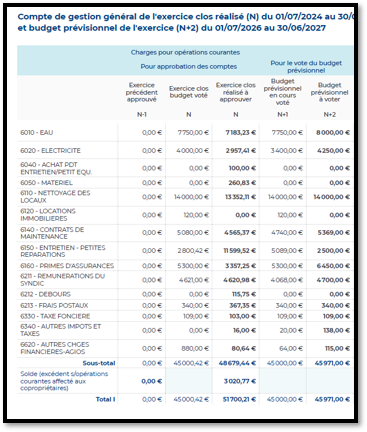367x432 pixels.
Task: Click the 'N+2' column label
Action: [x=329, y=114]
